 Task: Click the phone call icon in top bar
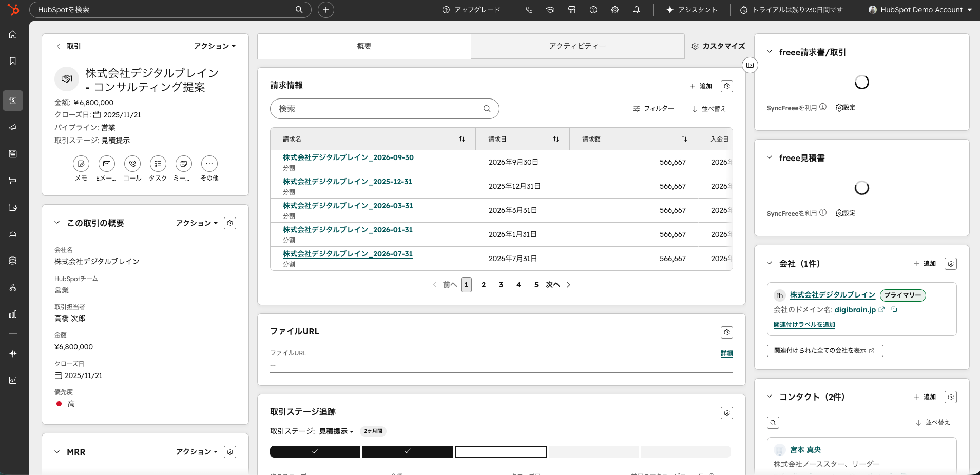(x=529, y=10)
